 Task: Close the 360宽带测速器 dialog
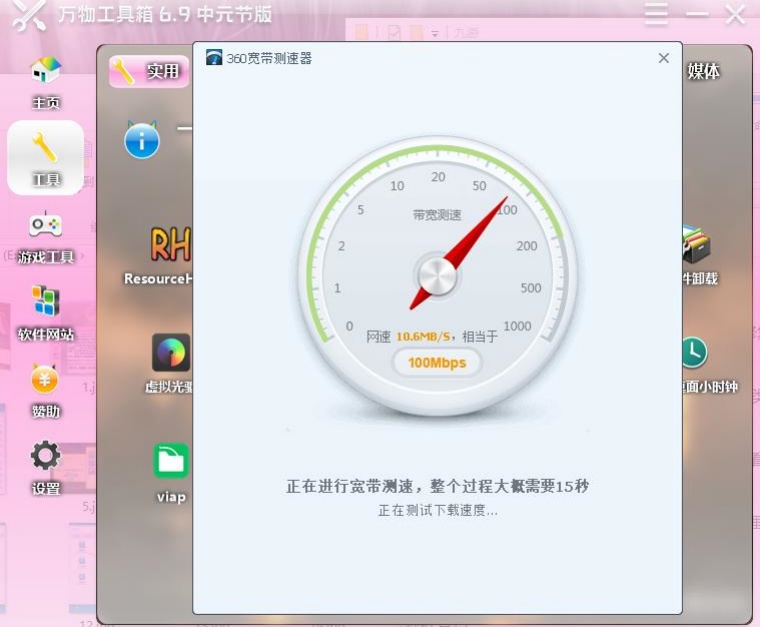point(664,58)
